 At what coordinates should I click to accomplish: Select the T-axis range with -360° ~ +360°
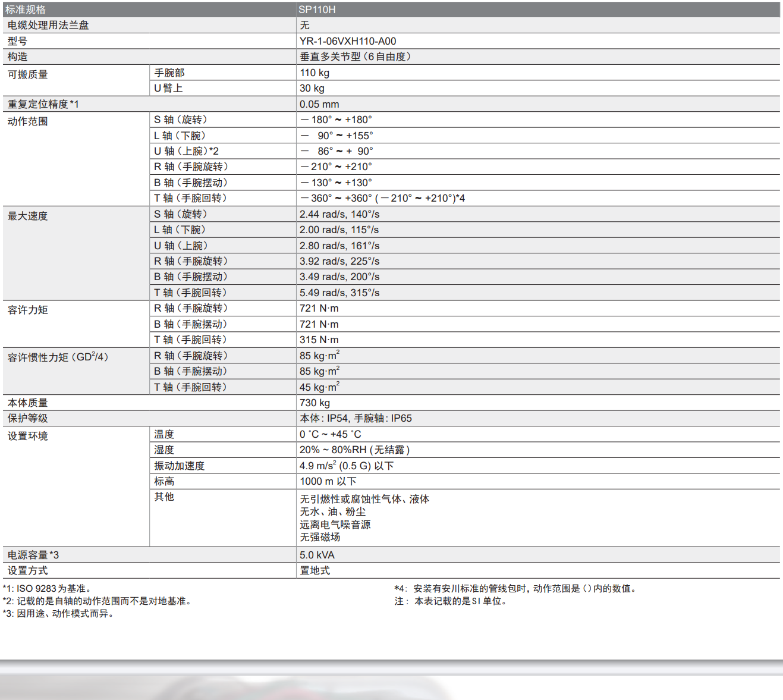click(382, 198)
